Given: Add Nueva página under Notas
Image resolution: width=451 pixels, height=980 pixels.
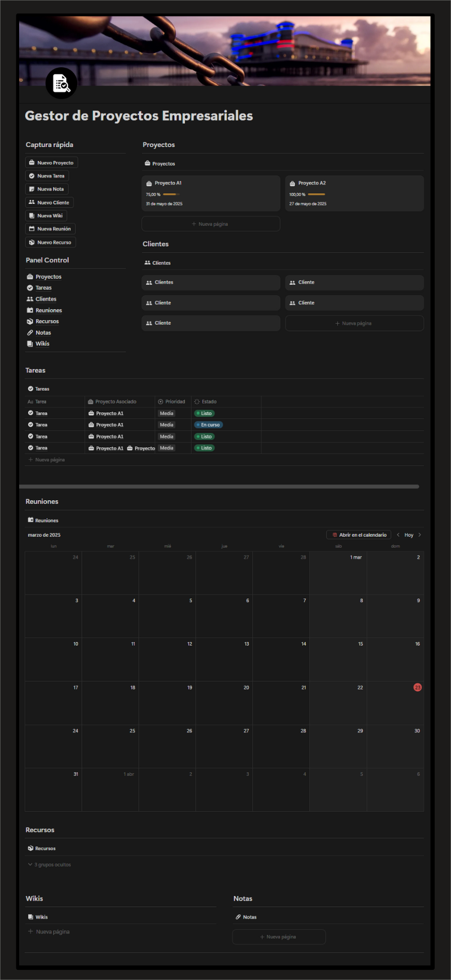Looking at the screenshot, I should click(x=279, y=937).
